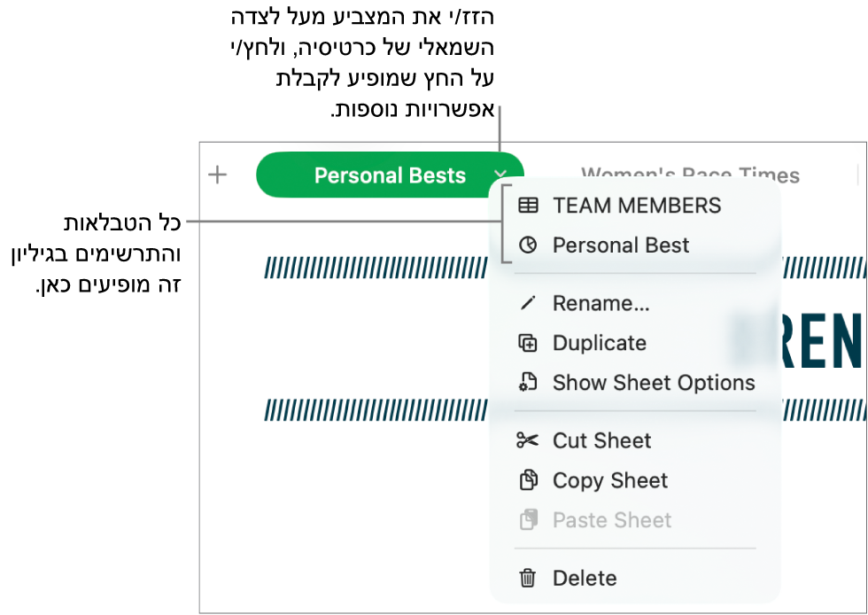Image resolution: width=868 pixels, height=615 pixels.
Task: Select Delete to remove the sheet
Action: coord(584,578)
